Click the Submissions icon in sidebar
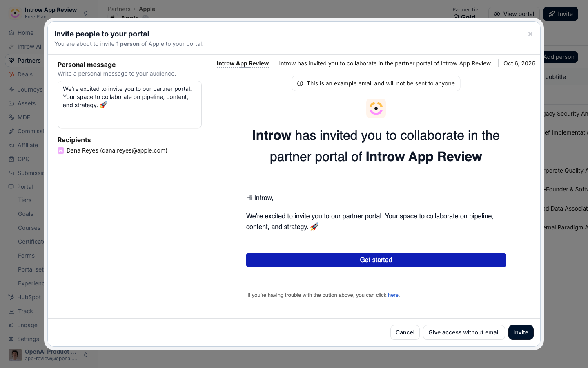588x368 pixels. click(11, 173)
